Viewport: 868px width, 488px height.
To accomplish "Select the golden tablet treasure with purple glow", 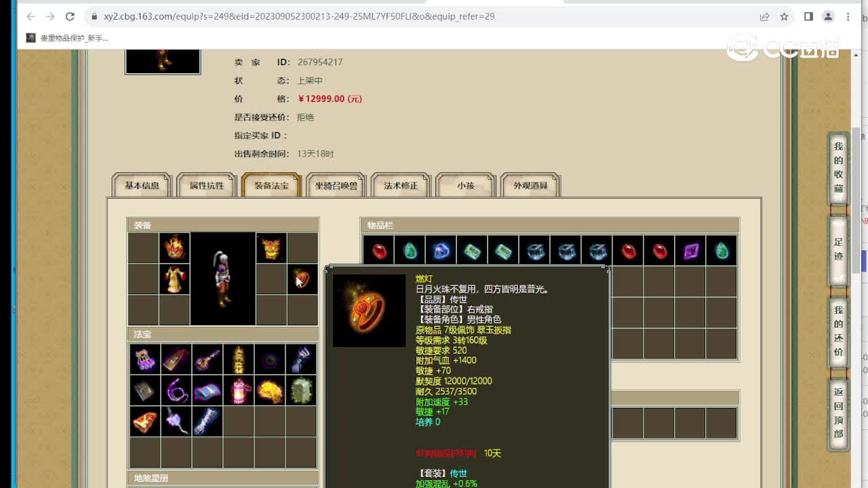I will point(176,359).
